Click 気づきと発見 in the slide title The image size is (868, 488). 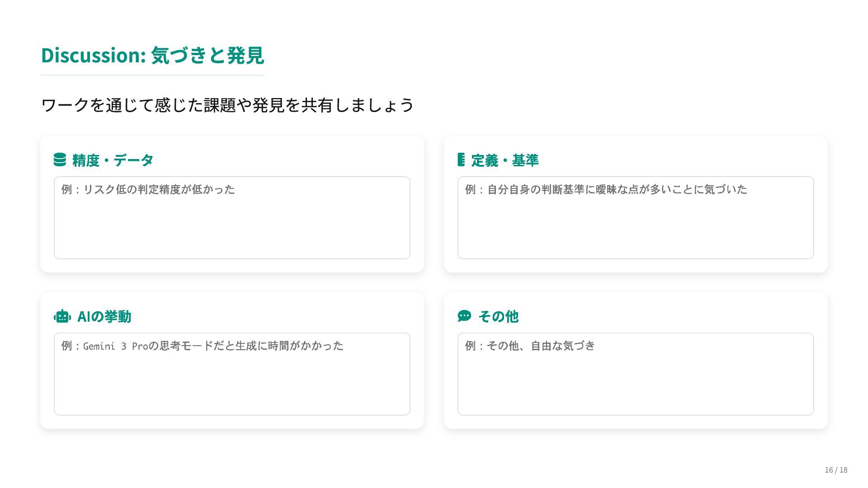tap(207, 55)
